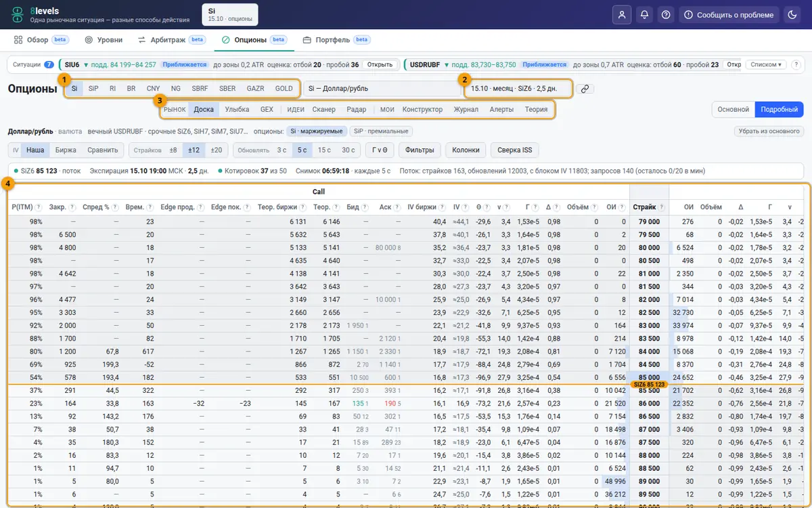Open the Si — Доллар/рубль asset selector
The height and width of the screenshot is (508, 812).
pos(382,89)
